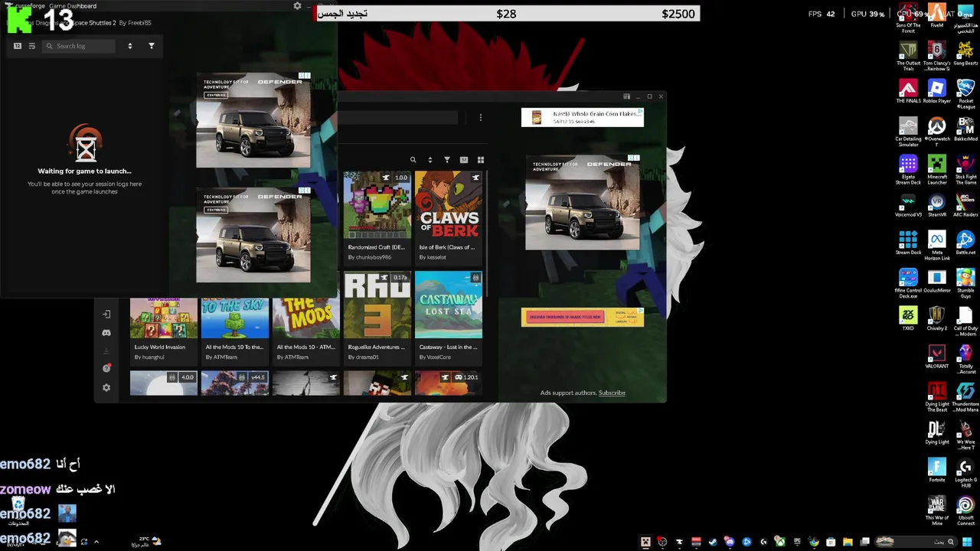
Task: Open BakkesMod desktop icon
Action: pyautogui.click(x=965, y=130)
